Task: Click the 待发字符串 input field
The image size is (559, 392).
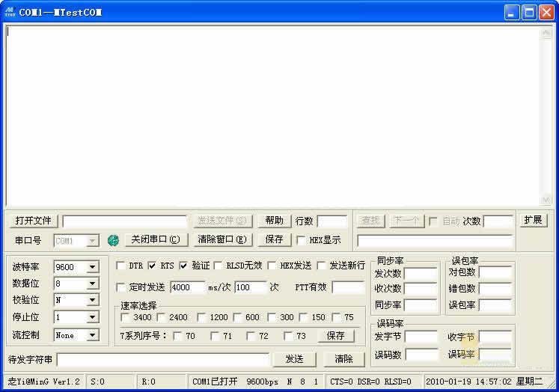Action: 163,359
